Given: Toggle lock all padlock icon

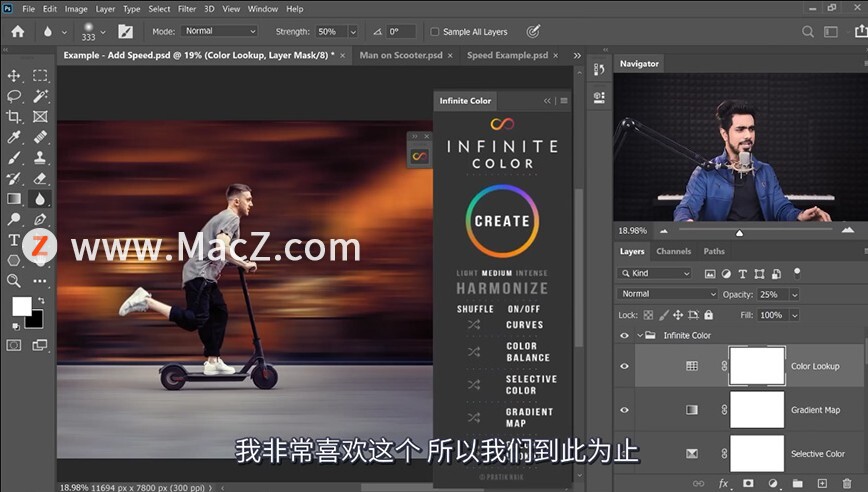Looking at the screenshot, I should [709, 315].
